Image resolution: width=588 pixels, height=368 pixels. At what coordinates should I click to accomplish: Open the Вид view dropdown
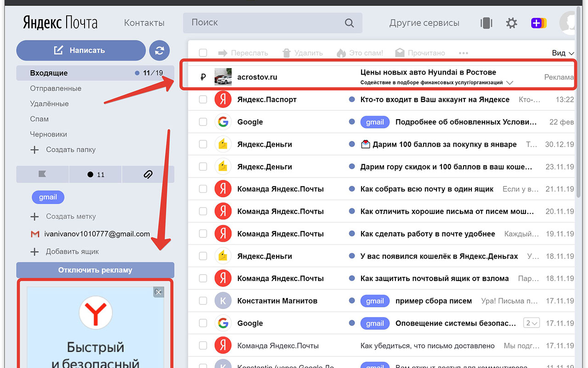point(563,53)
